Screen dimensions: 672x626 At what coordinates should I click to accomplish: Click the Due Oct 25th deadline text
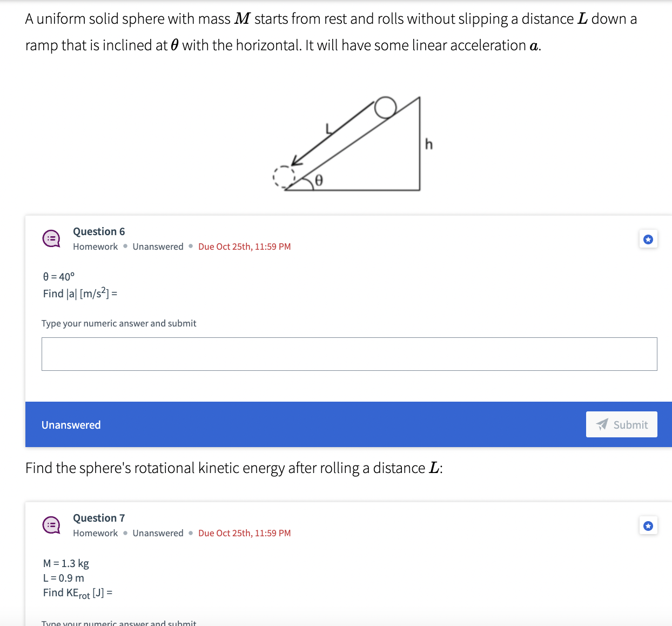pos(244,247)
